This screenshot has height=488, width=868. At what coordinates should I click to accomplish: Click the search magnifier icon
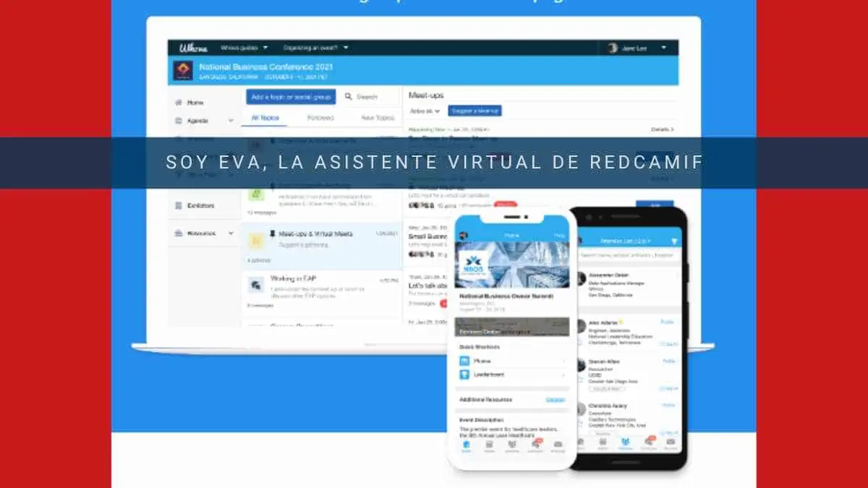click(x=348, y=96)
